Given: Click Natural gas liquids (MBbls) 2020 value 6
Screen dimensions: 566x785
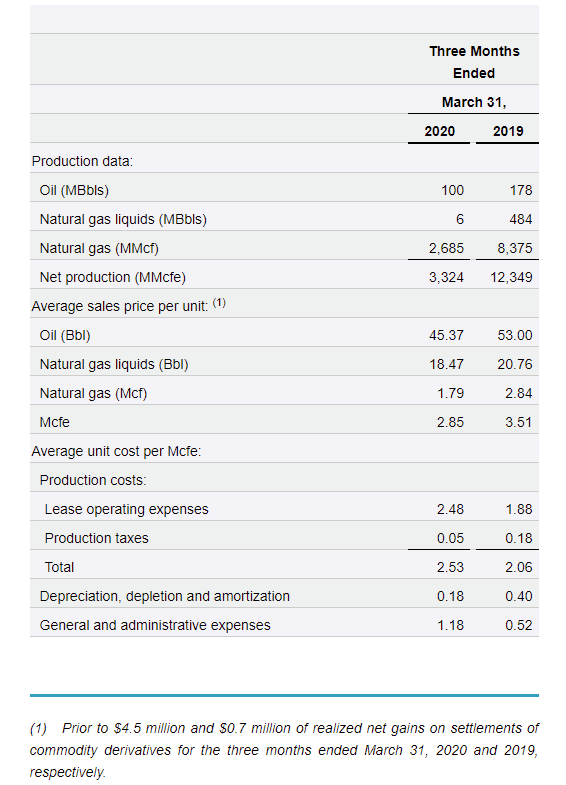Looking at the screenshot, I should [x=460, y=219].
